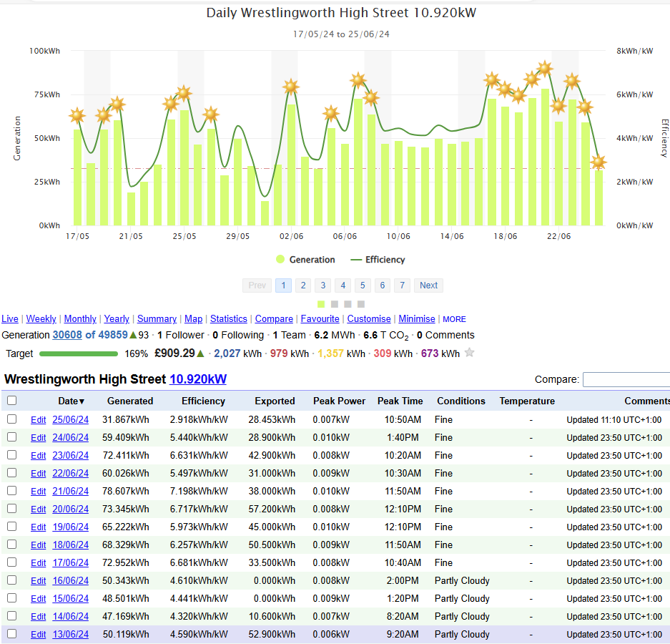Open the Statistics link
Screen dimensions: 670x644
(229, 319)
